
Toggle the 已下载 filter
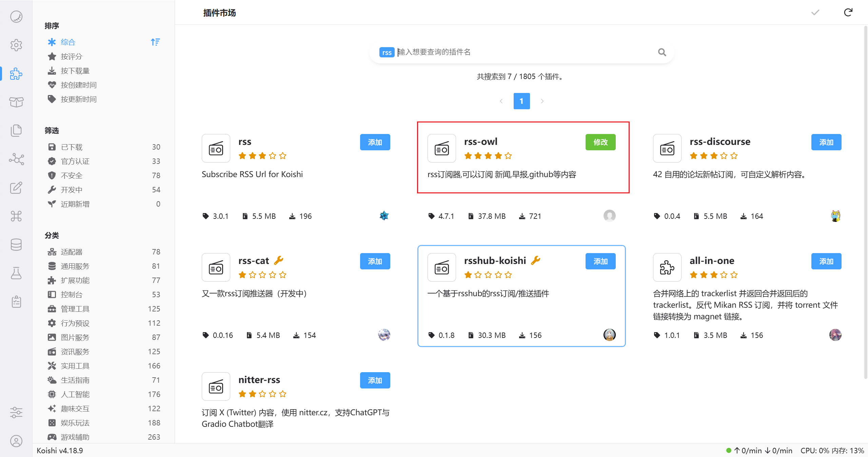(72, 147)
